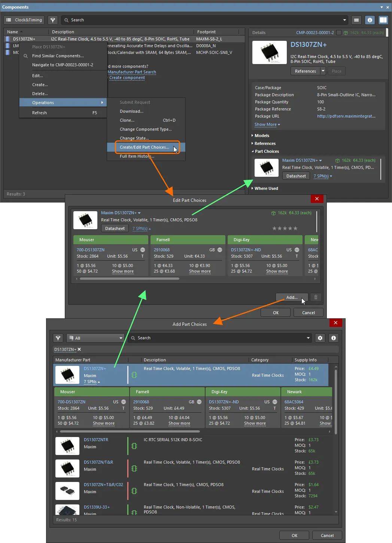Click the checkbox near CMP-00023-00001-2

point(339,33)
